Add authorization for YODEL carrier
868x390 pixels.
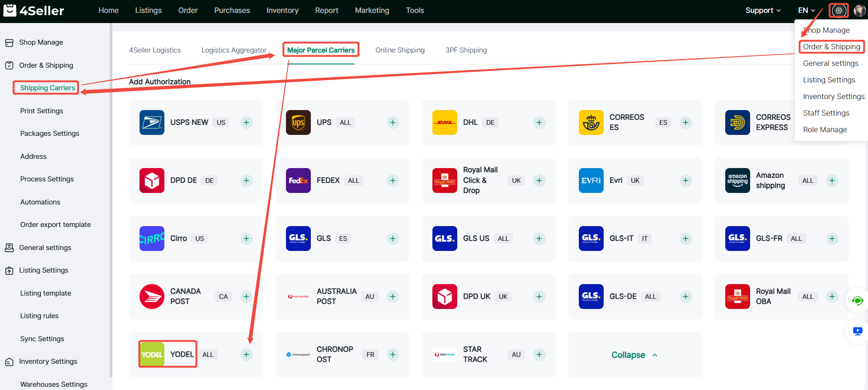point(246,355)
